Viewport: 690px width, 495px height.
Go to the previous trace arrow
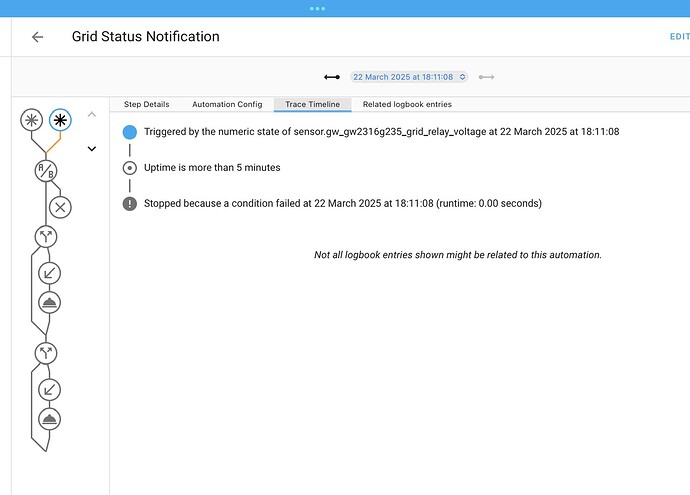(331, 77)
